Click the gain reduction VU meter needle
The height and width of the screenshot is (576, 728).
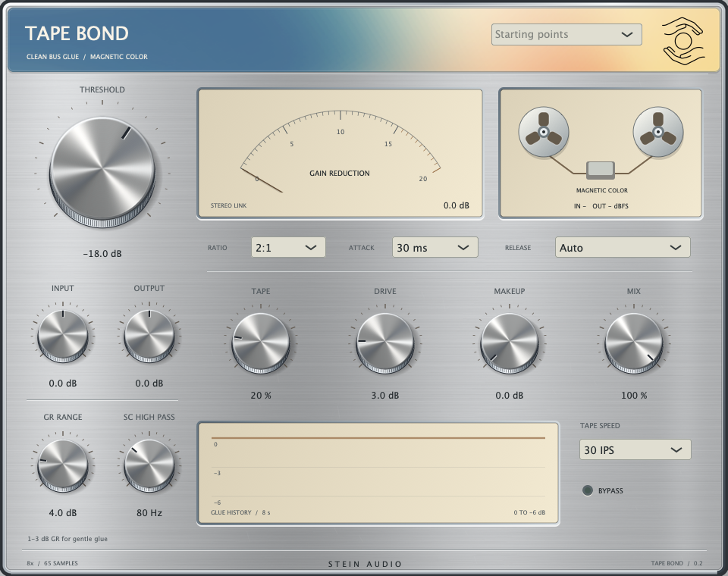pos(262,180)
